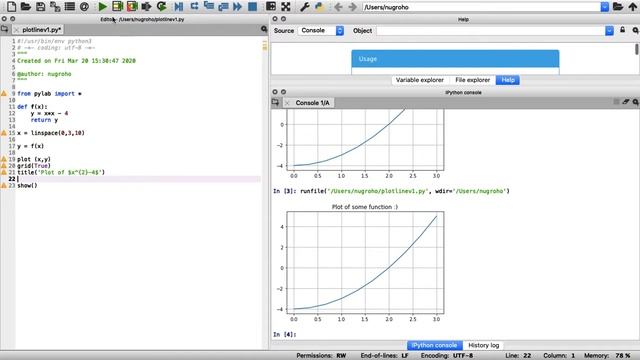Re-run the last script icon
This screenshot has height=360, width=640.
click(162, 7)
